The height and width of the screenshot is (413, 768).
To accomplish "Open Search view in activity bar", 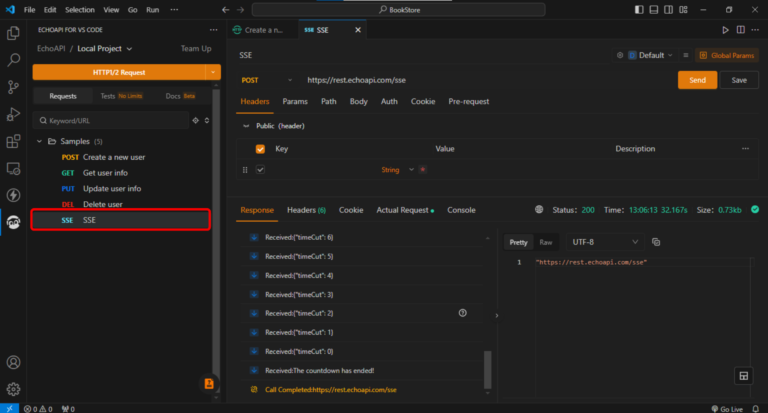I will tap(14, 60).
